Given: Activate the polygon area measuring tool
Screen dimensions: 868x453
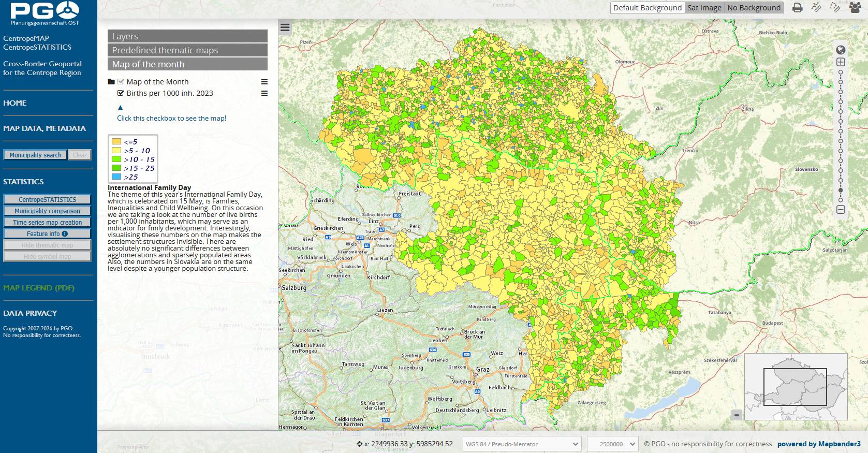Looking at the screenshot, I should click(835, 7).
